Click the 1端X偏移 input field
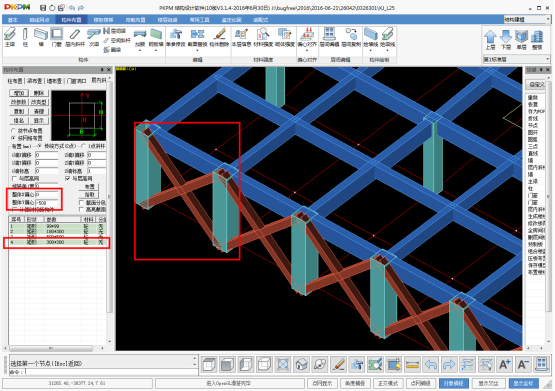Image resolution: width=555 pixels, height=391 pixels. 46,155
